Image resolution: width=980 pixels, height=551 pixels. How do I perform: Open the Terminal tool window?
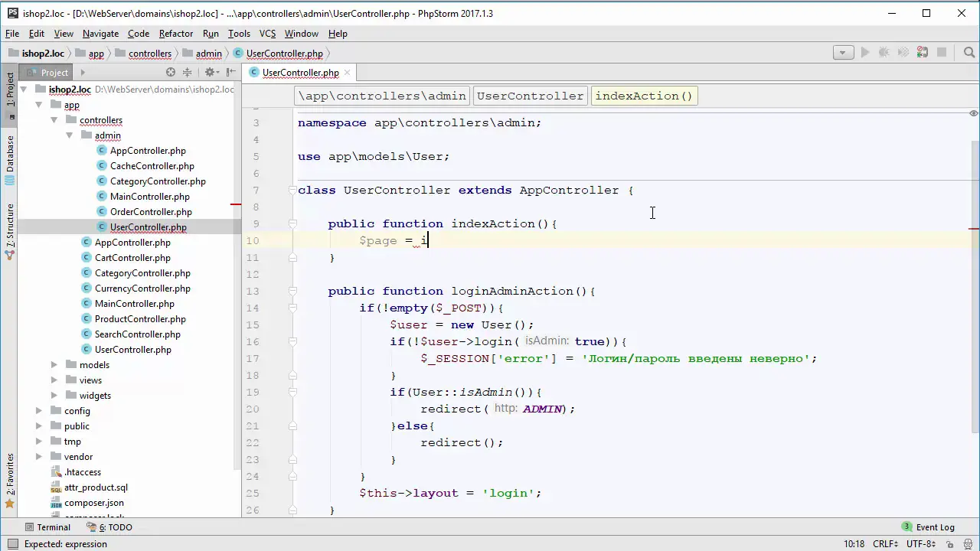click(47, 527)
